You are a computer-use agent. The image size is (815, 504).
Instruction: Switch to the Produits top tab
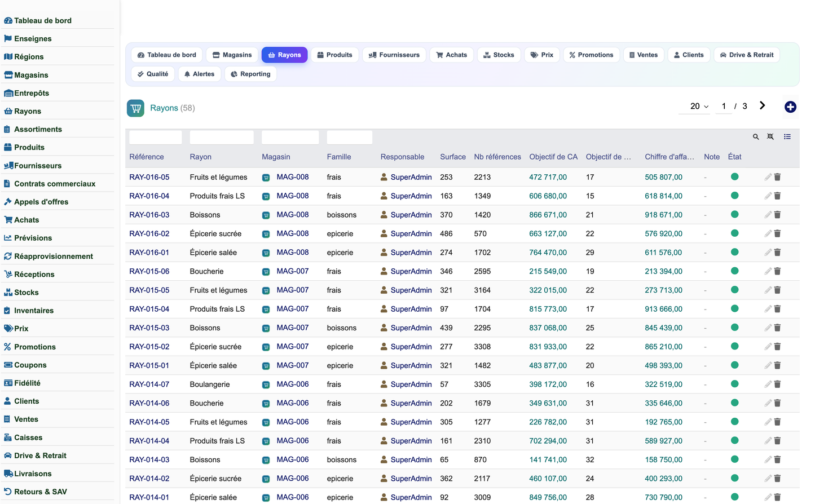coord(334,55)
